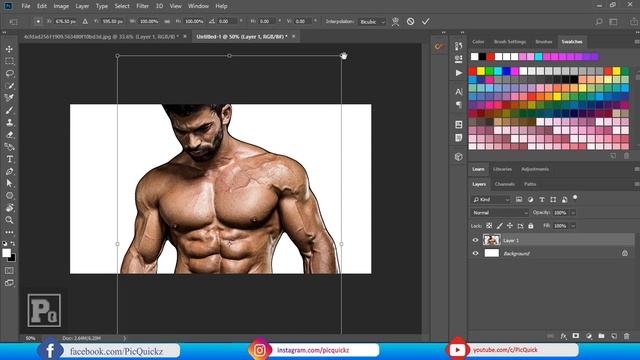The height and width of the screenshot is (360, 640).
Task: Open the Layer menu
Action: point(82,6)
